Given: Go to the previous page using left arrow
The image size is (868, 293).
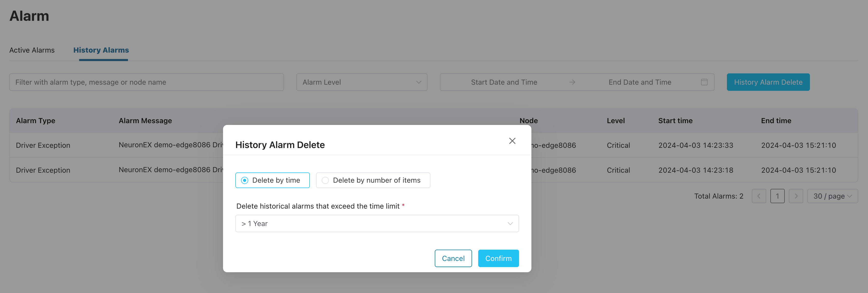Looking at the screenshot, I should pyautogui.click(x=759, y=196).
